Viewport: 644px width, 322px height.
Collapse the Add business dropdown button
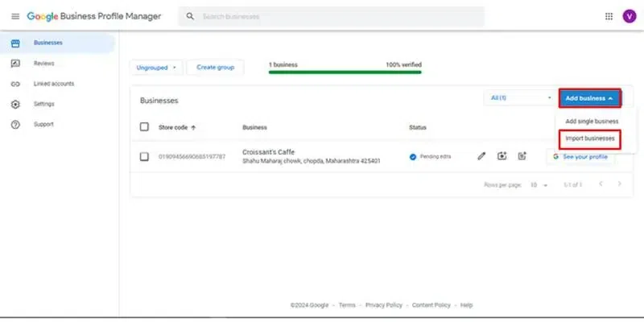589,98
